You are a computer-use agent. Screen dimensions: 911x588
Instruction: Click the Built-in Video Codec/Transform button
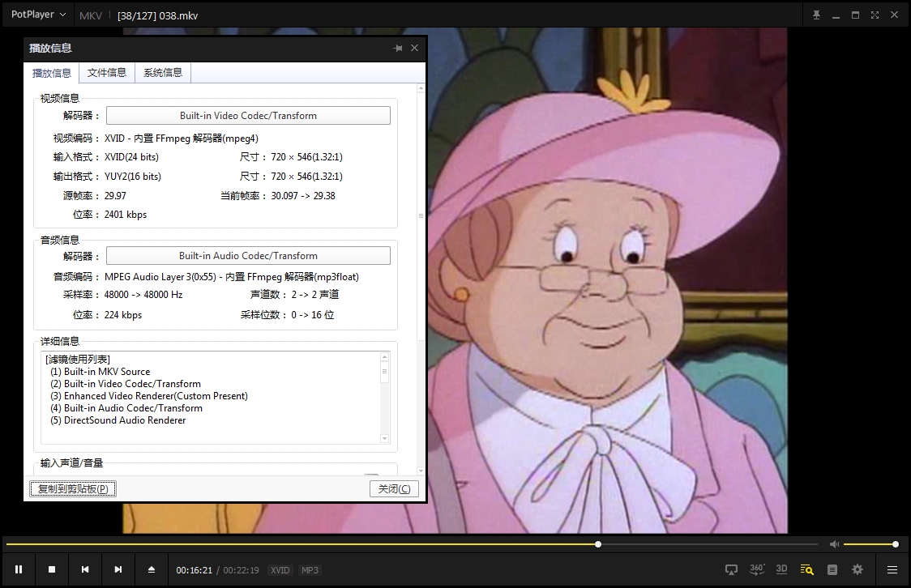[248, 116]
